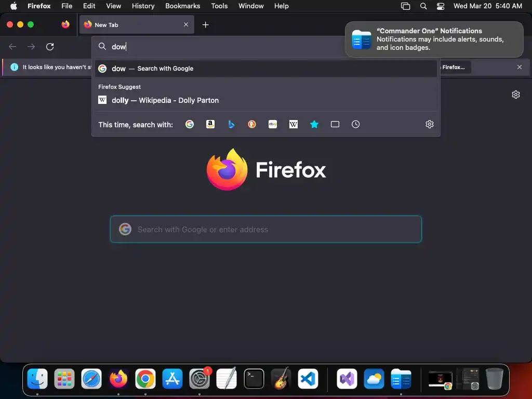Launch Visual Studio Code from the Dock
The image size is (532, 399).
tap(308, 379)
